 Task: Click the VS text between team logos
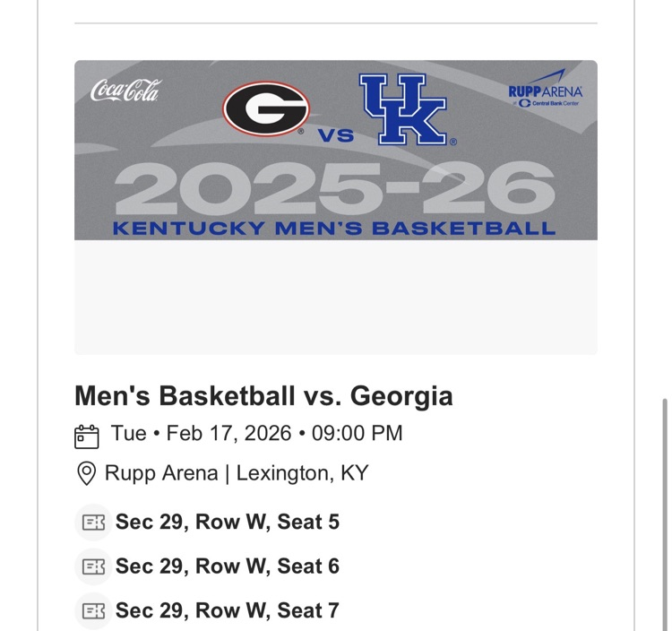point(335,136)
